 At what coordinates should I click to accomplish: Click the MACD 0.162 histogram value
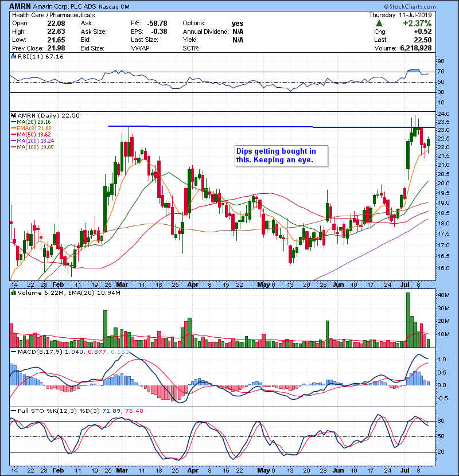pos(120,352)
